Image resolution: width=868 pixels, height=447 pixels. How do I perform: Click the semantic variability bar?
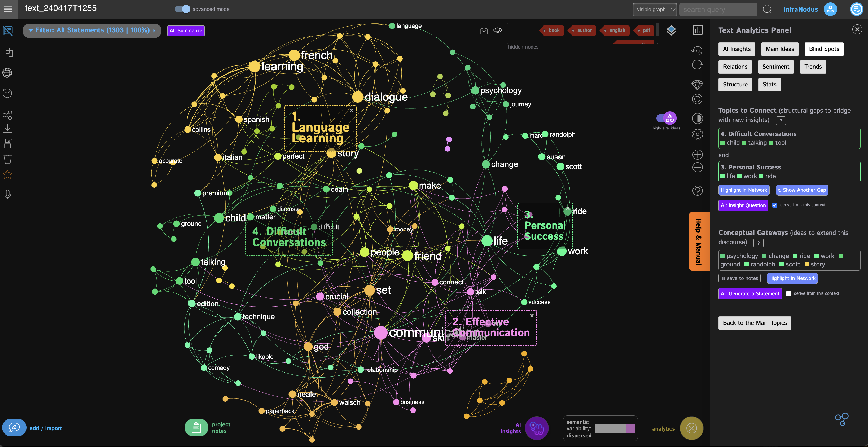(615, 428)
